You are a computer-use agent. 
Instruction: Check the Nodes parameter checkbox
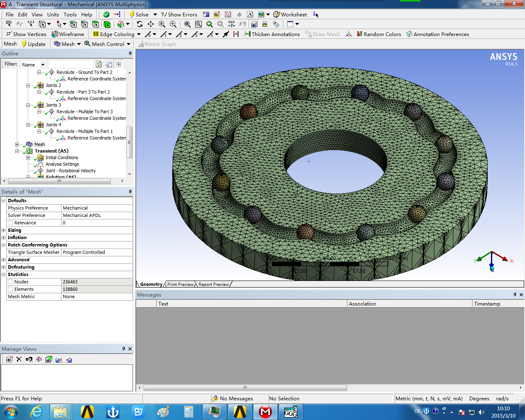tap(10, 282)
